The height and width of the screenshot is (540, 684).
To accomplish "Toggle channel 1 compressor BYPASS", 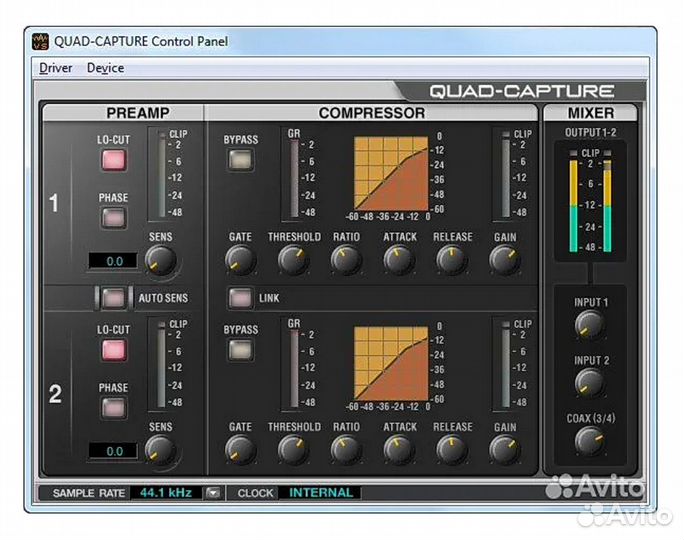I will (240, 159).
